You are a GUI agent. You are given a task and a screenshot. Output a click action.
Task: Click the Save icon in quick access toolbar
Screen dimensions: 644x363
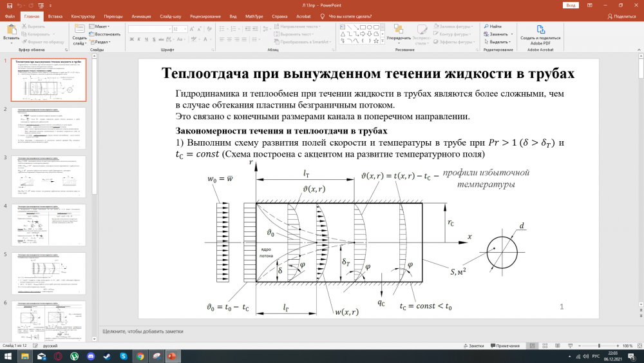point(9,5)
